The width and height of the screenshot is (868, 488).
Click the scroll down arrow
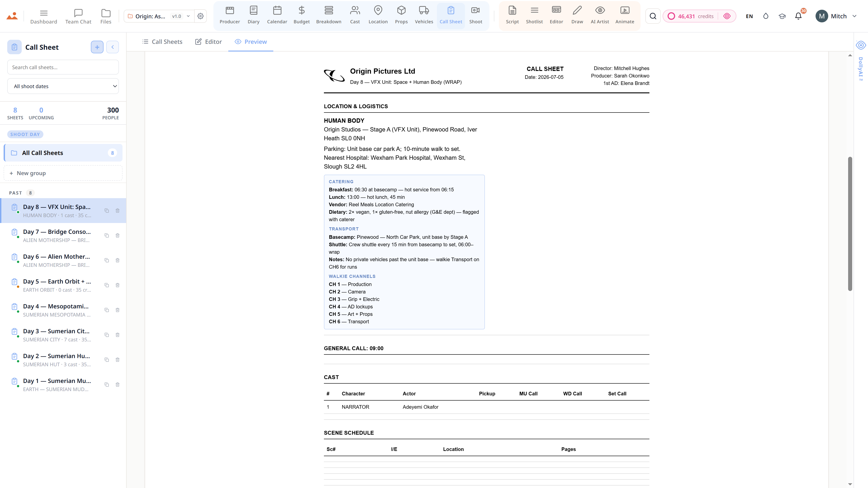click(850, 484)
